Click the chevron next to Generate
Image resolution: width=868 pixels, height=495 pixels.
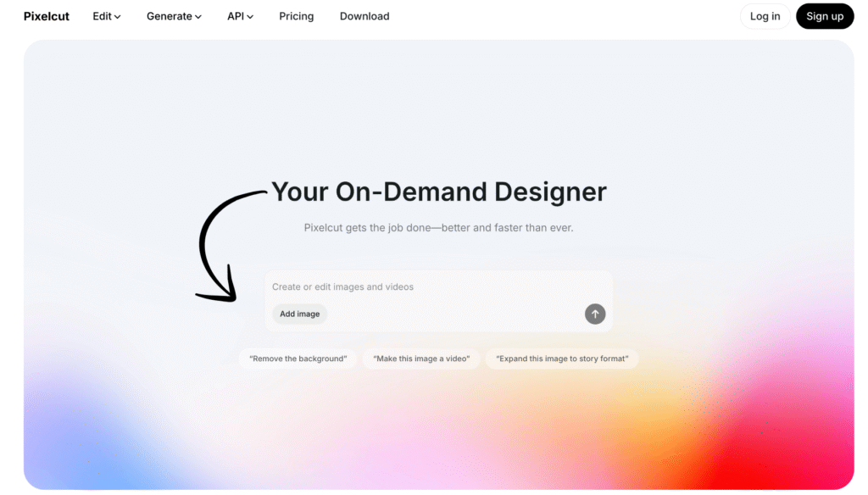(x=198, y=16)
